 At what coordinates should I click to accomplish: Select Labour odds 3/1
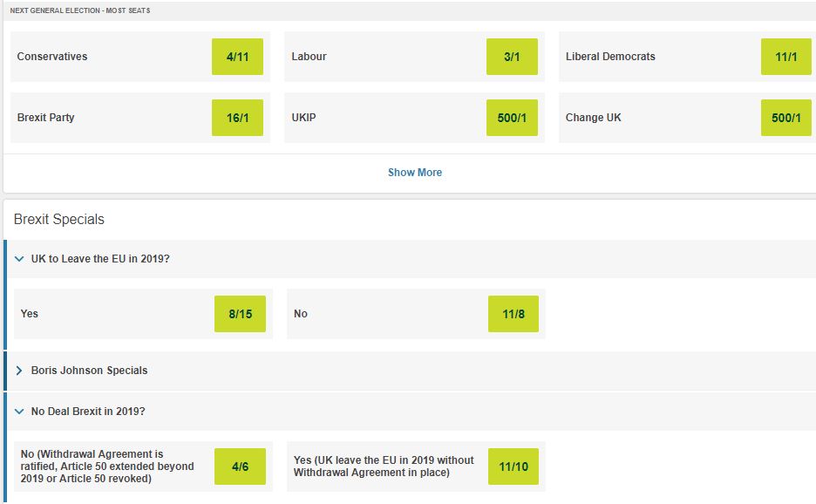(512, 57)
